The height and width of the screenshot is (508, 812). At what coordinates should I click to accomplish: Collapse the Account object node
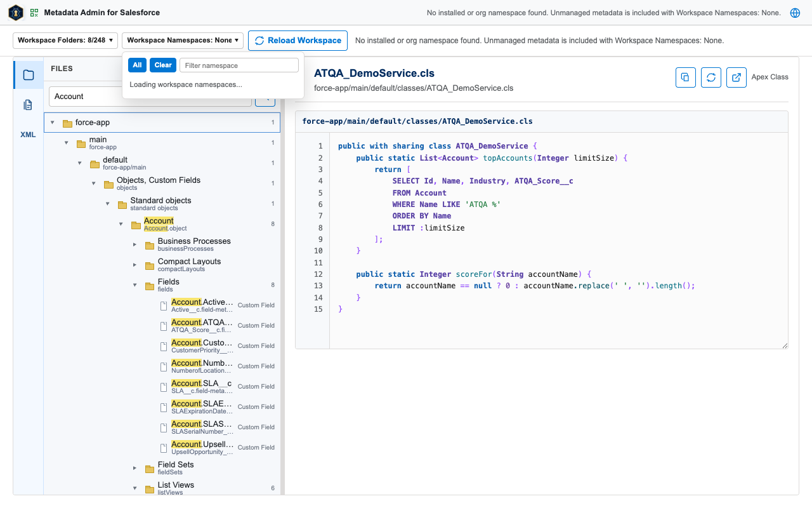coord(121,224)
